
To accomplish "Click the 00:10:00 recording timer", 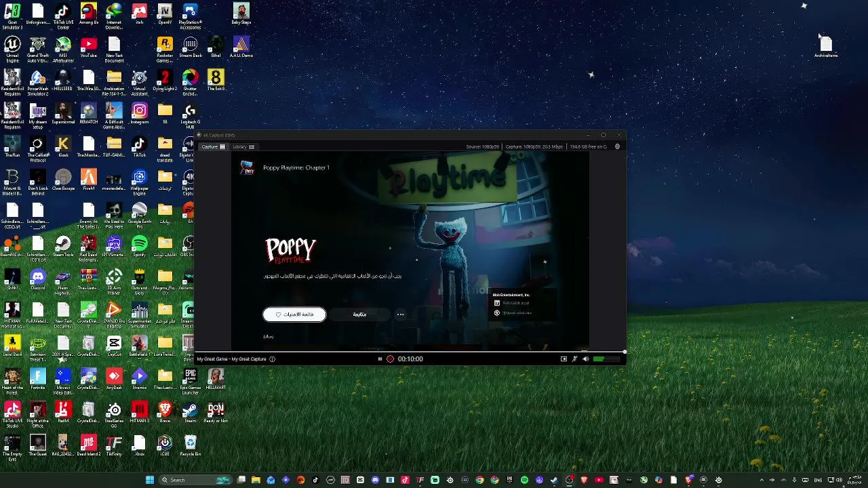I will coord(410,359).
